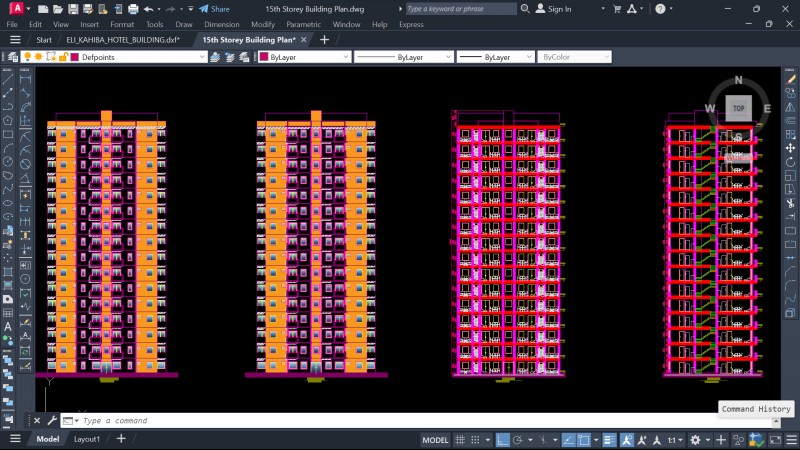800x450 pixels.
Task: Open the Modify menu
Action: (263, 24)
